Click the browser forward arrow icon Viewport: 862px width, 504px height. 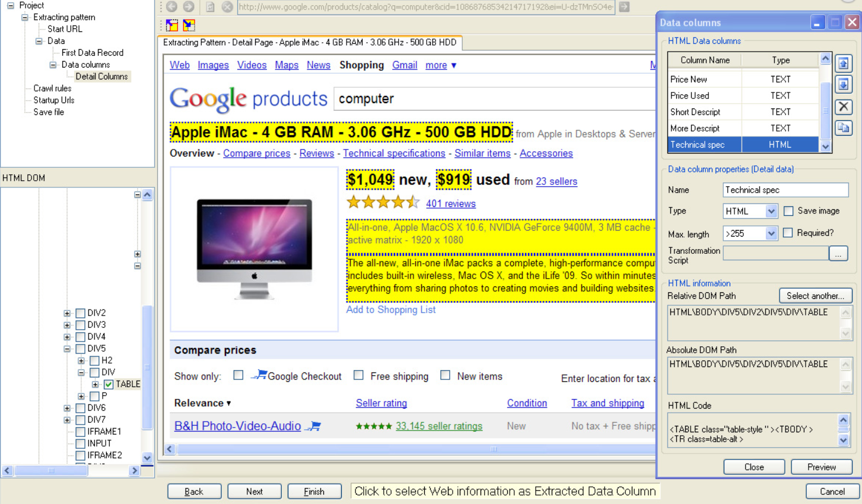pos(189,7)
